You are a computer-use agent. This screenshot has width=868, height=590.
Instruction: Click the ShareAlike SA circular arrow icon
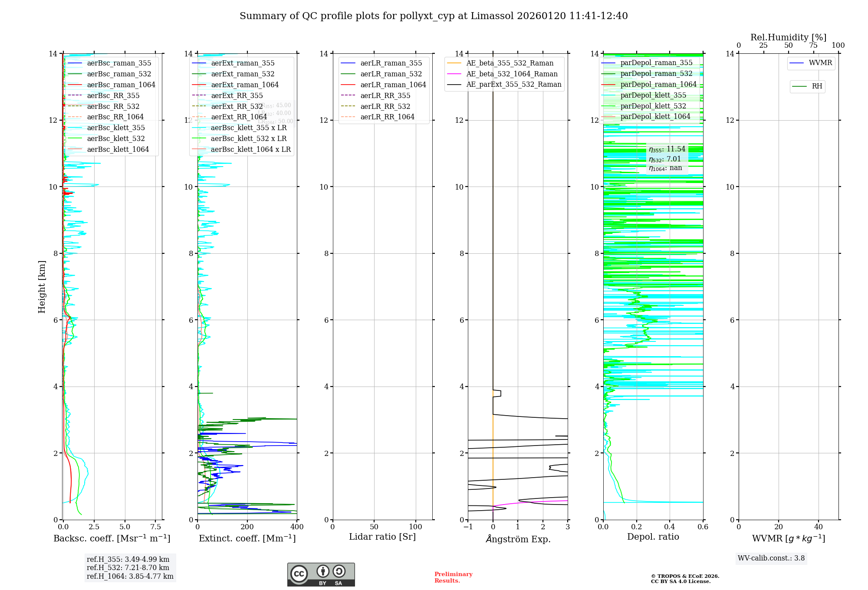click(x=339, y=571)
